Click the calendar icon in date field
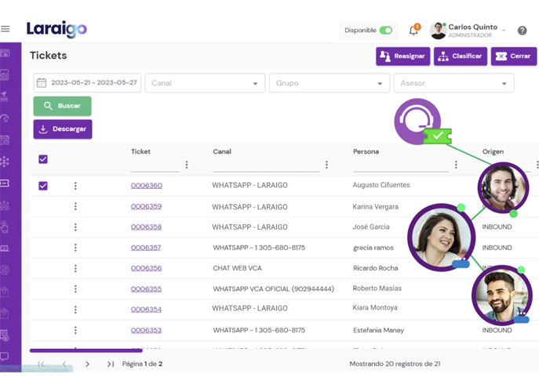 [42, 83]
